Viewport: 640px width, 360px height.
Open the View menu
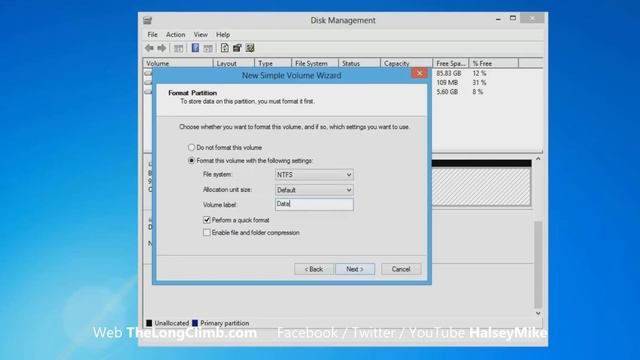pos(200,35)
